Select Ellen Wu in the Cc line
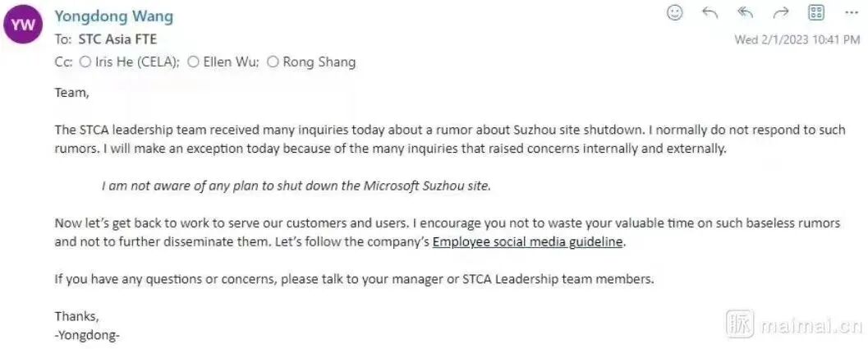Screen dimensions: 868x349 [x=227, y=62]
